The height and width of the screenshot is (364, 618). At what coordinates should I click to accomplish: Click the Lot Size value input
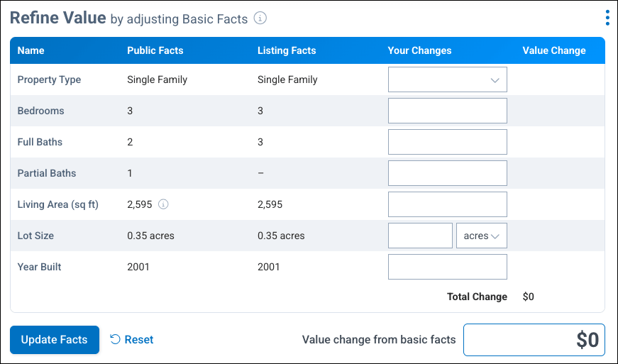(x=420, y=236)
